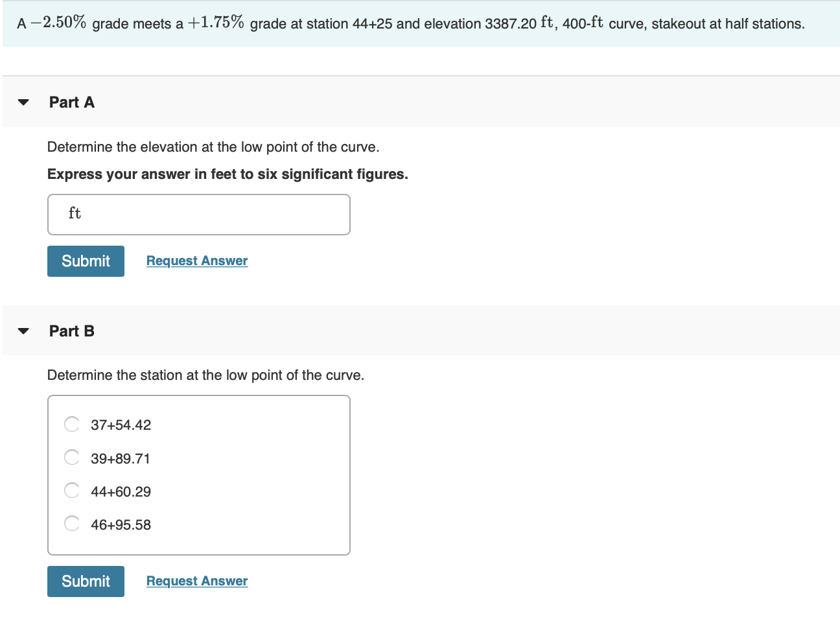Viewport: 840px width, 634px height.
Task: Click the Part A answer input field
Action: pos(199,214)
